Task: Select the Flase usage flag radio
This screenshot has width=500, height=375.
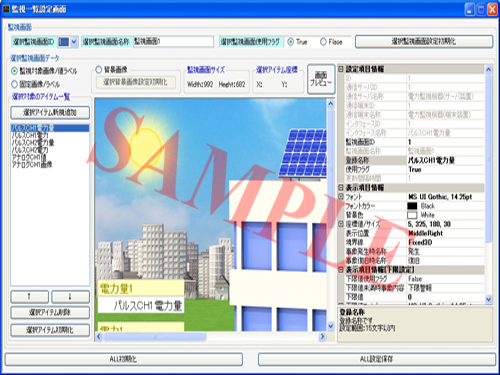Action: click(323, 42)
